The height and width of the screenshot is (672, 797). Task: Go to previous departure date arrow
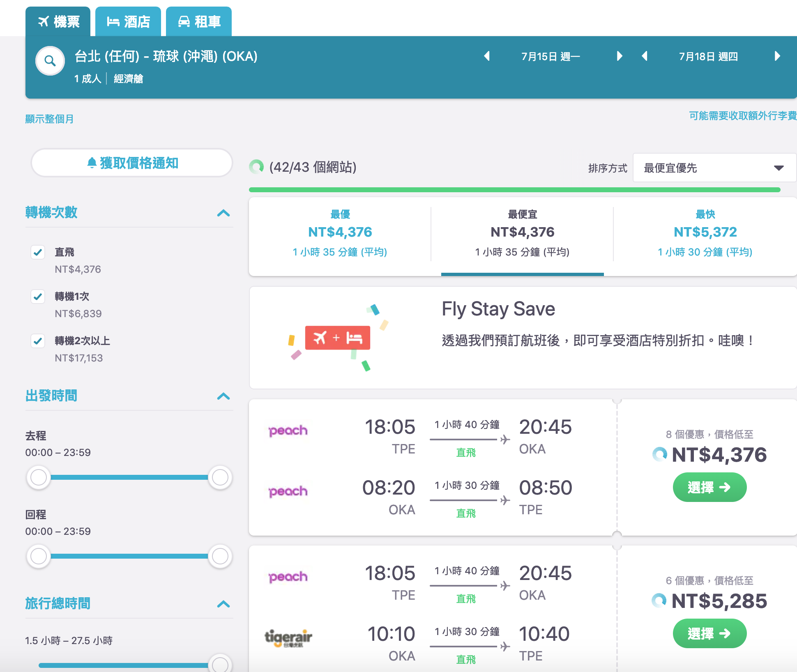point(487,56)
